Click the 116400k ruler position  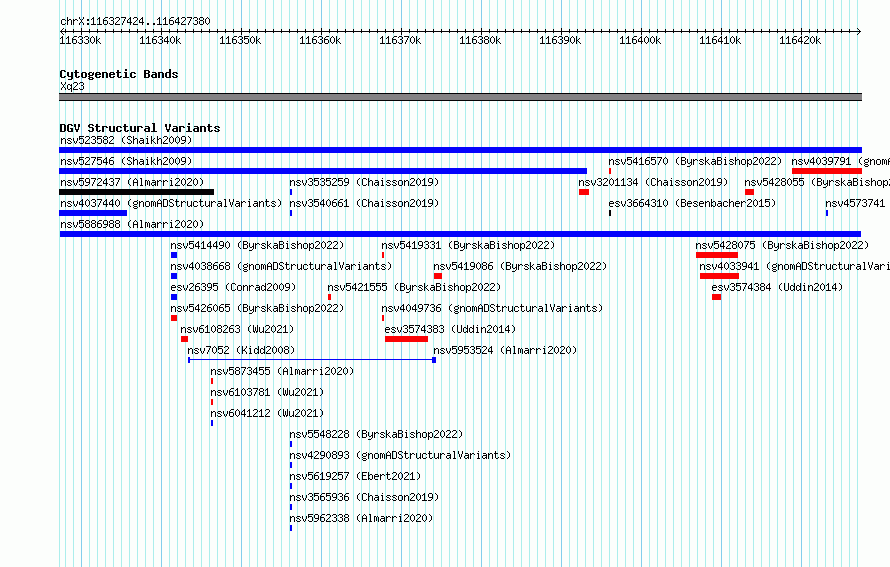point(640,40)
